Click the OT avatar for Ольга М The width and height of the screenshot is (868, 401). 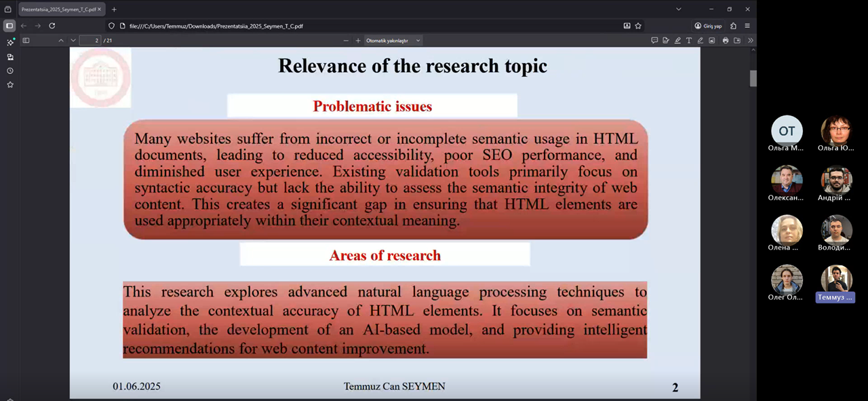click(x=787, y=131)
